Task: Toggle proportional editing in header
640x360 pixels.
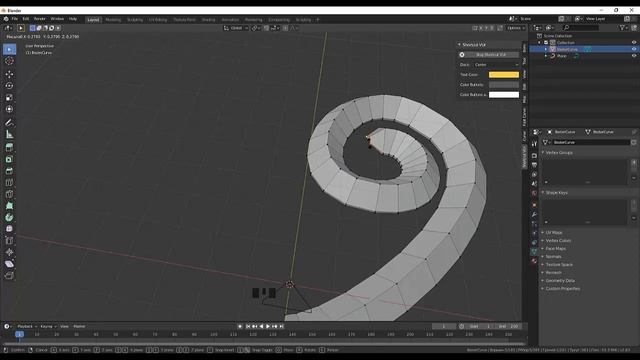Action: (285, 28)
